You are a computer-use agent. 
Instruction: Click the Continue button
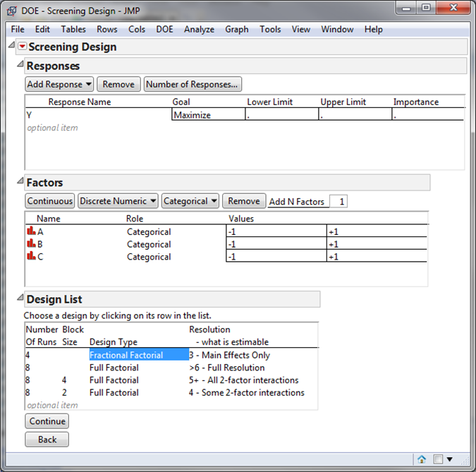(x=47, y=421)
